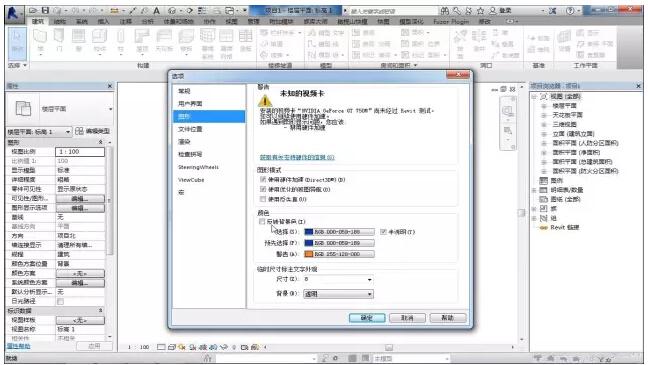This screenshot has width=648, height=365.
Task: Switch to the Fuzor Plugin ribbon tab
Action: point(451,21)
